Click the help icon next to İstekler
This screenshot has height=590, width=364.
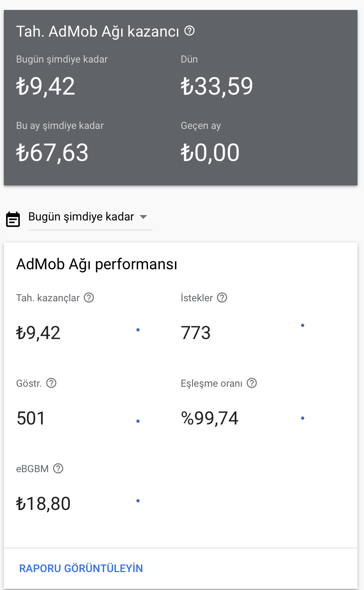[x=222, y=297]
